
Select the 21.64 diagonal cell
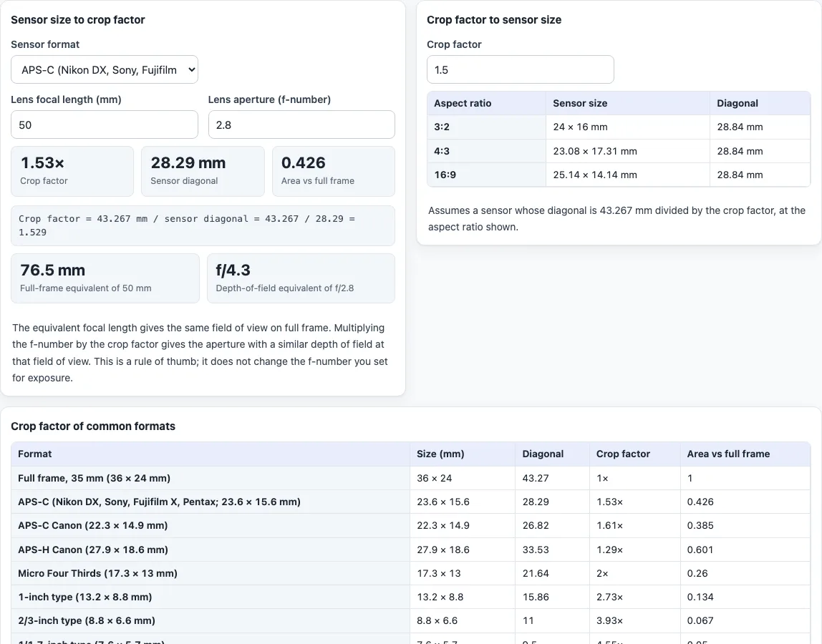[552, 573]
